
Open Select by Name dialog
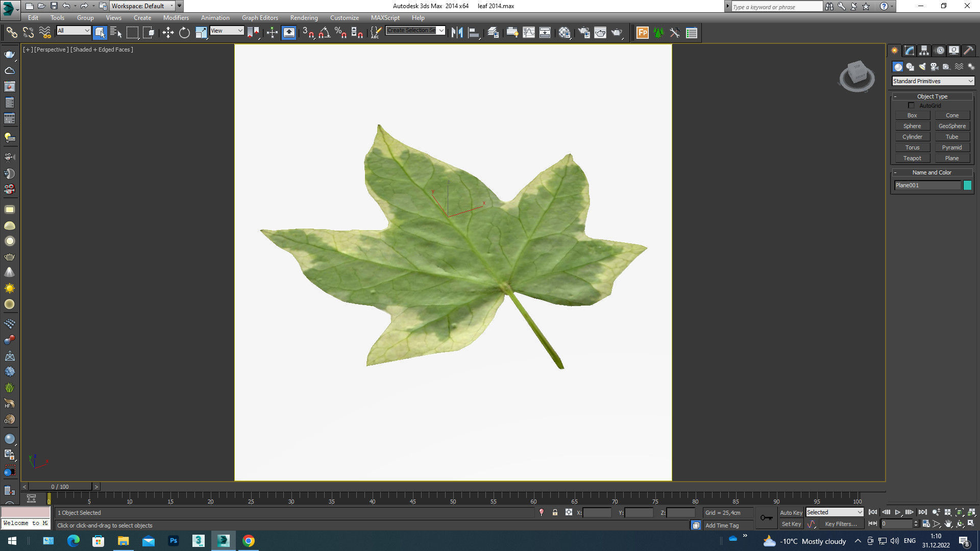click(116, 33)
